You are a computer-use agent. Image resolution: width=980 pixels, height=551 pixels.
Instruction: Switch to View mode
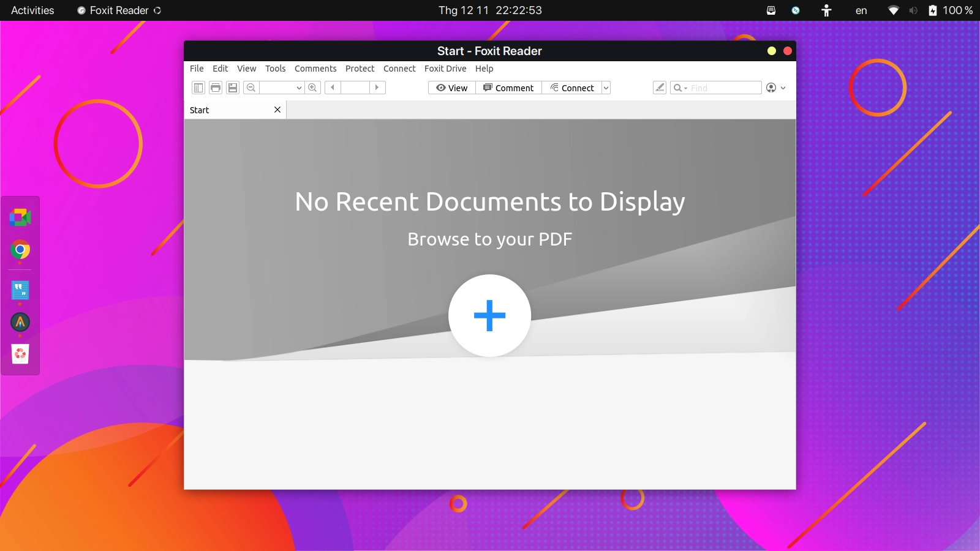pyautogui.click(x=452, y=88)
